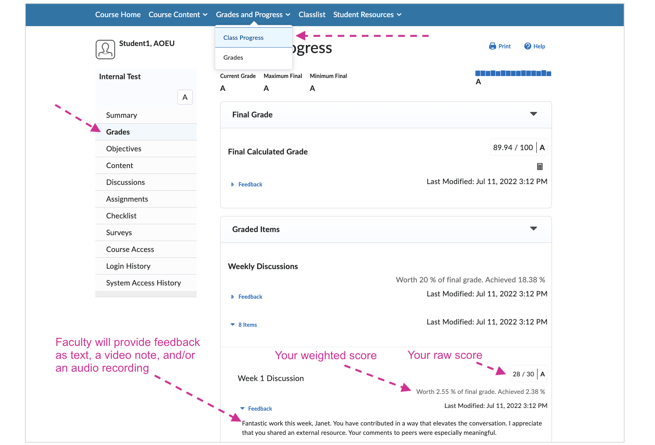
Task: Open the Course Content dropdown menu
Action: tap(178, 15)
